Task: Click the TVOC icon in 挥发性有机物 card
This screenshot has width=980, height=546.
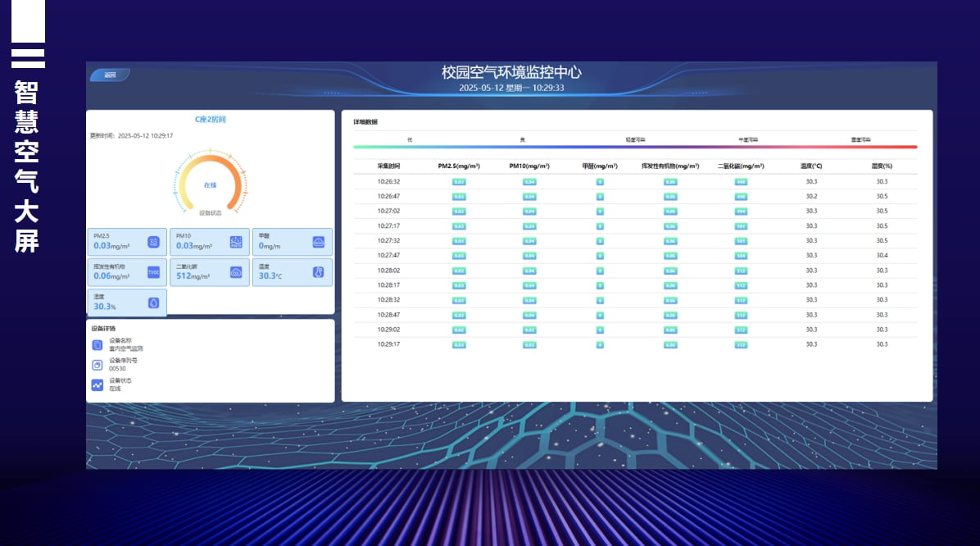Action: click(153, 272)
